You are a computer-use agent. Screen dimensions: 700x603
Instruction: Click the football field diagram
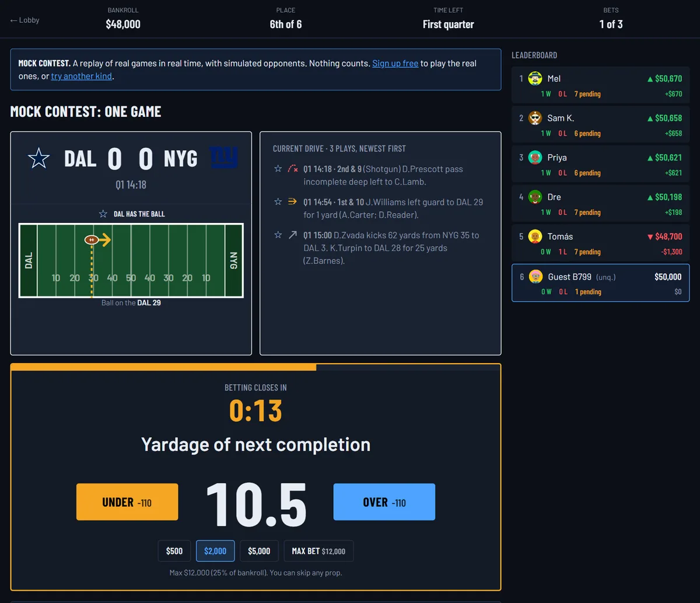click(x=131, y=260)
